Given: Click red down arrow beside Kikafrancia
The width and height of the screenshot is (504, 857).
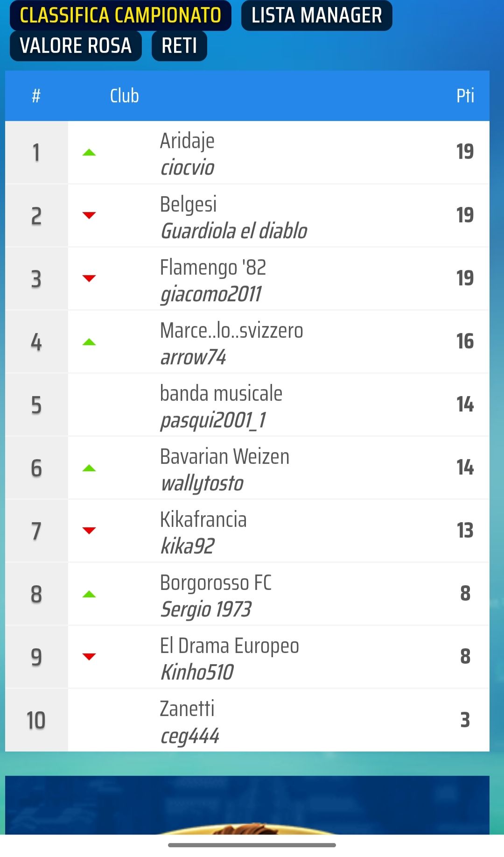Looking at the screenshot, I should coord(89,531).
